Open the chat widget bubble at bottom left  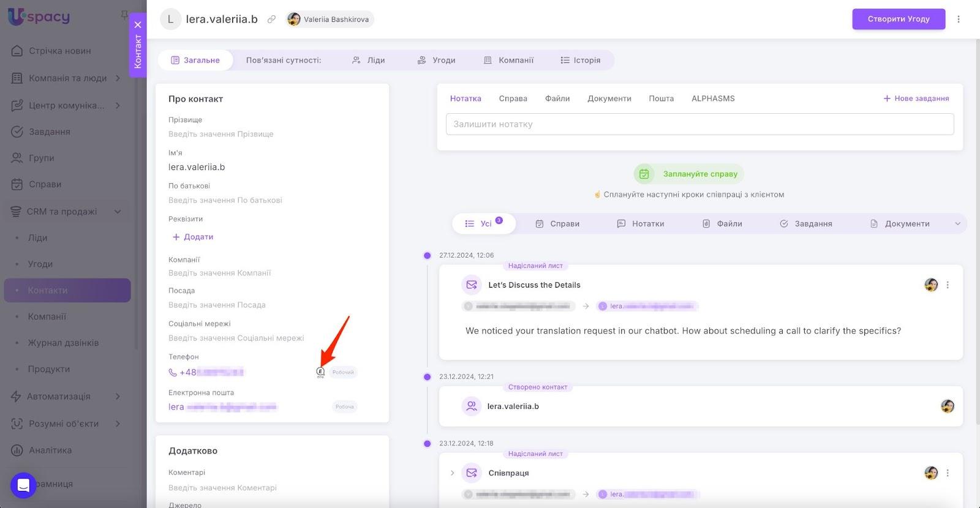(x=23, y=485)
